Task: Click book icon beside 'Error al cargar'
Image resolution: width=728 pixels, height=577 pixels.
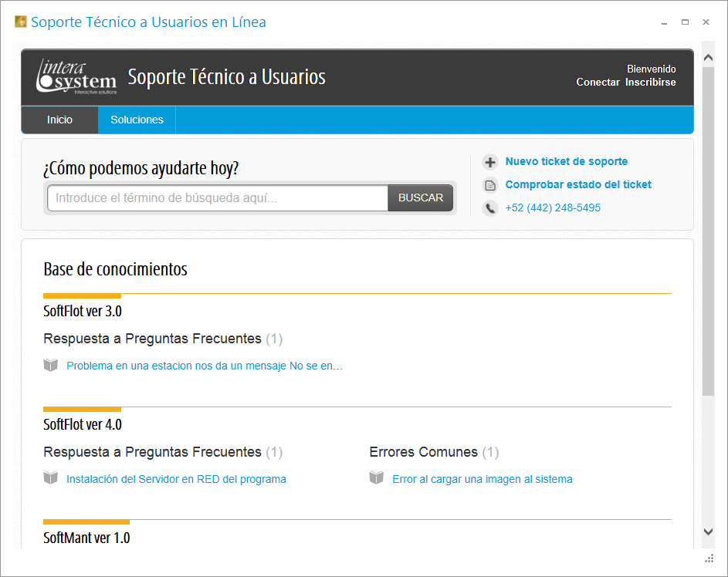Action: pos(377,479)
